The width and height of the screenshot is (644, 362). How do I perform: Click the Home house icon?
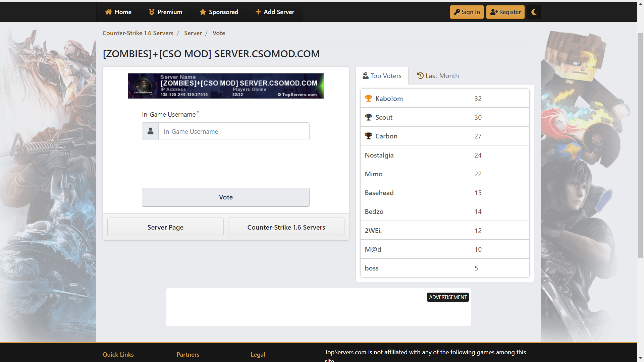pos(108,12)
